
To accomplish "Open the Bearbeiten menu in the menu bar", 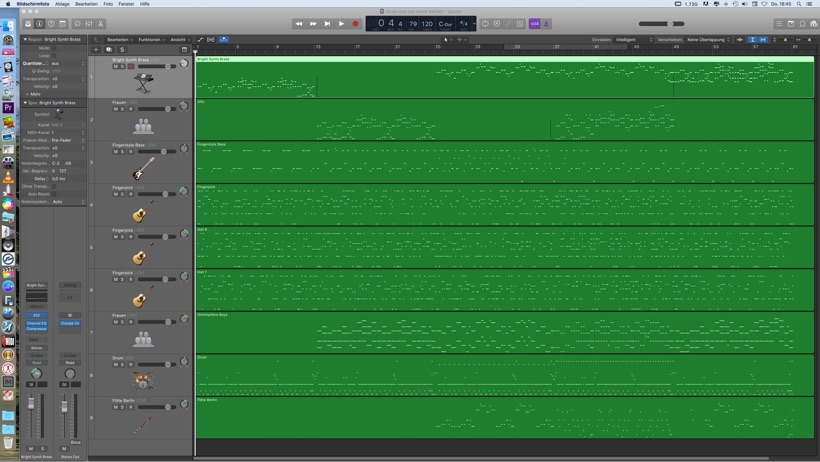I will 86,4.
